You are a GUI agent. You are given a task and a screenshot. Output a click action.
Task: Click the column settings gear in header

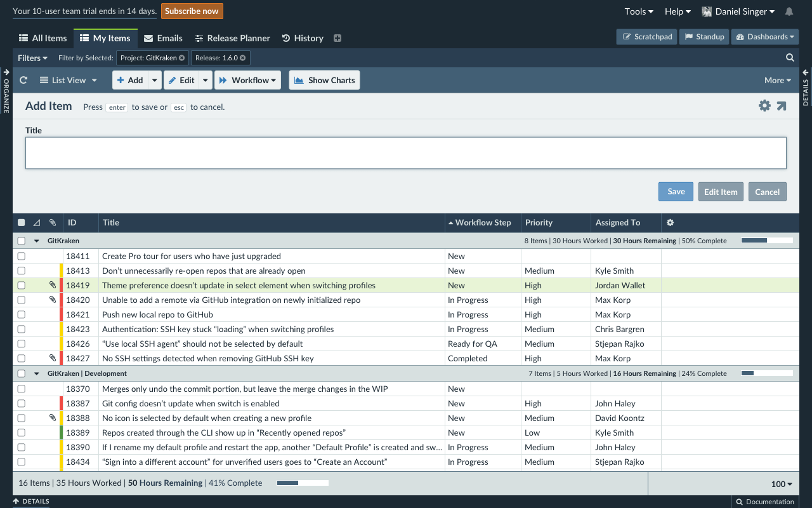tap(670, 222)
